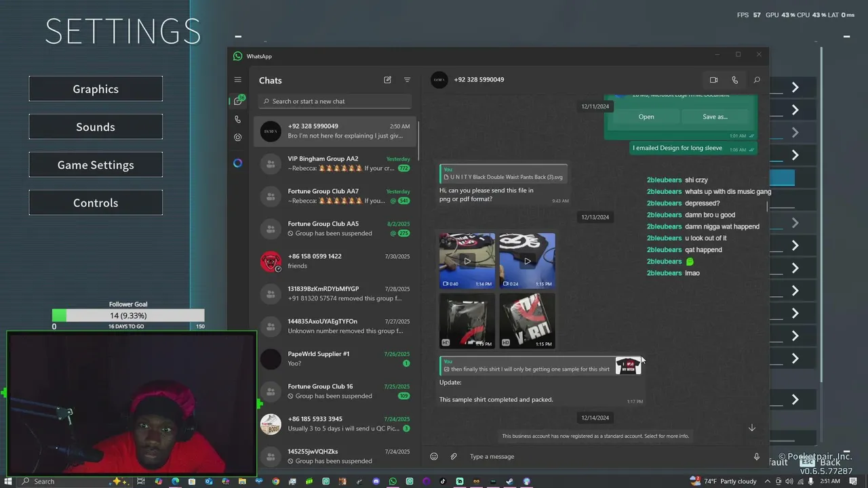Open Fortune Group Club AA5 chat

[x=335, y=228]
